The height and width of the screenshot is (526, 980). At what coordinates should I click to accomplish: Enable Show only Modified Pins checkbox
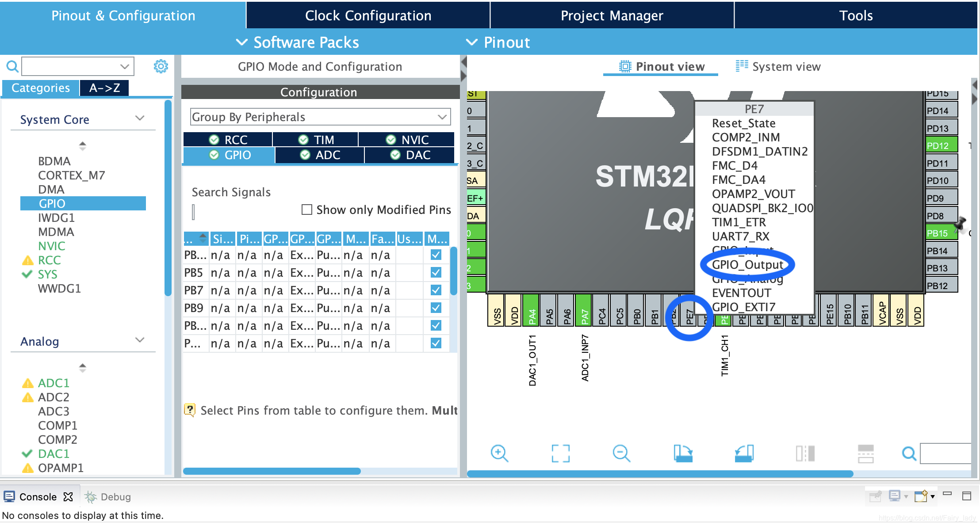pyautogui.click(x=306, y=210)
